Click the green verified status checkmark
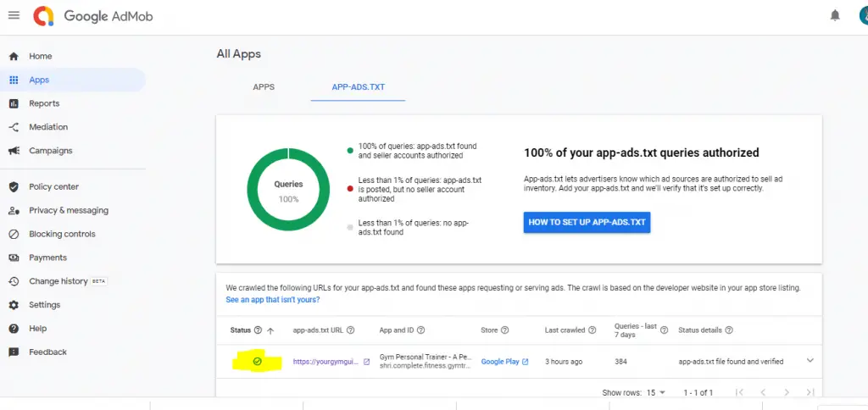 click(x=257, y=362)
